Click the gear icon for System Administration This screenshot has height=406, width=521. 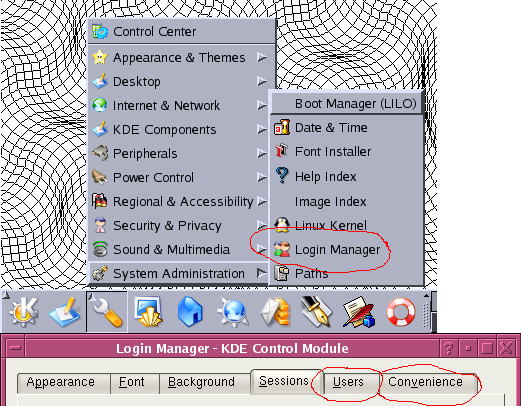100,273
